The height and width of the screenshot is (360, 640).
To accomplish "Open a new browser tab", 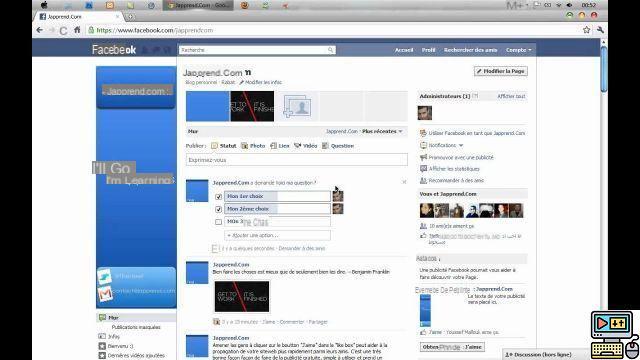I will [x=131, y=17].
